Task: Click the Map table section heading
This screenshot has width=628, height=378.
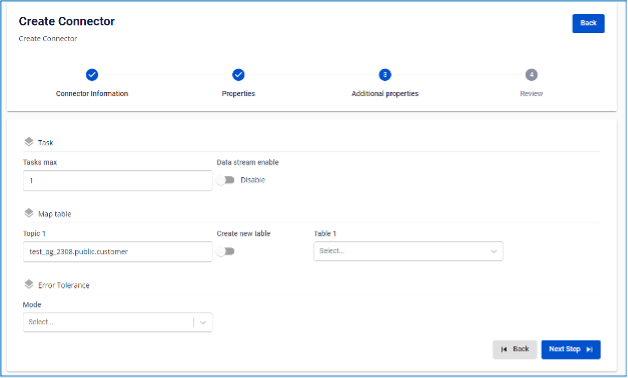Action: tap(54, 214)
